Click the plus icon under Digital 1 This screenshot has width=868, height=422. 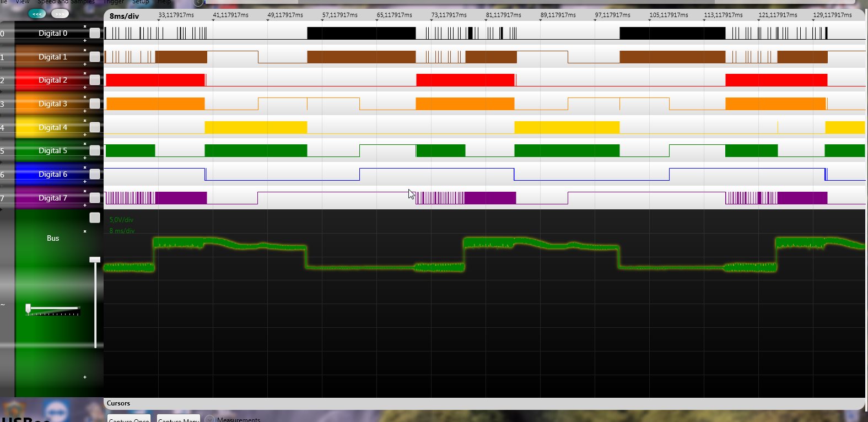coord(85,64)
